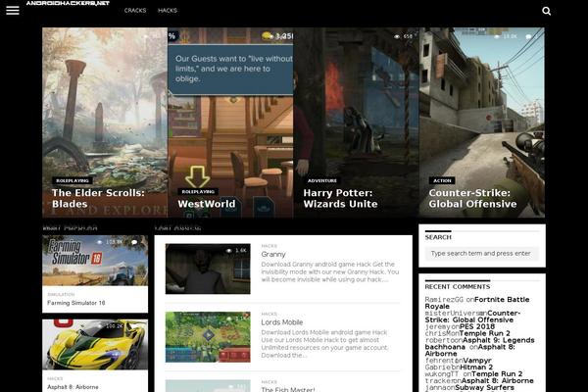The height and width of the screenshot is (392, 588).
Task: Click the Adventure category tag
Action: (322, 180)
